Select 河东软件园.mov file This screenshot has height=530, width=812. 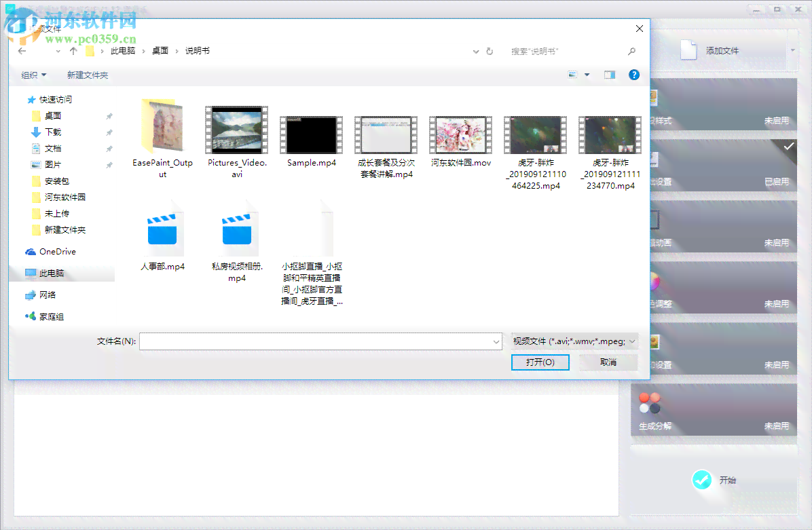(461, 142)
